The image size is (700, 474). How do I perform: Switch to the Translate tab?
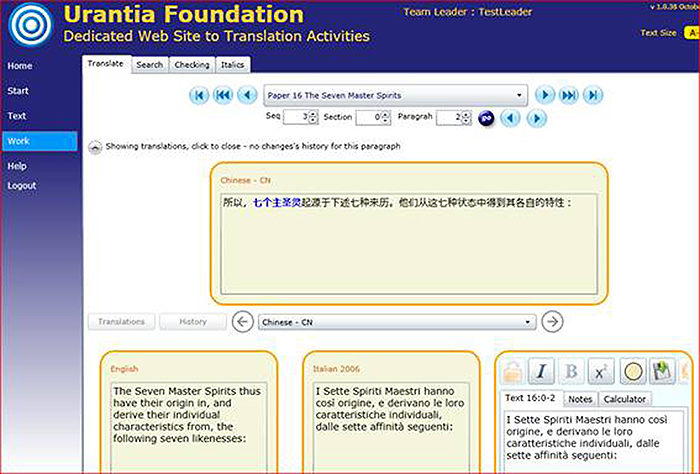pyautogui.click(x=106, y=64)
